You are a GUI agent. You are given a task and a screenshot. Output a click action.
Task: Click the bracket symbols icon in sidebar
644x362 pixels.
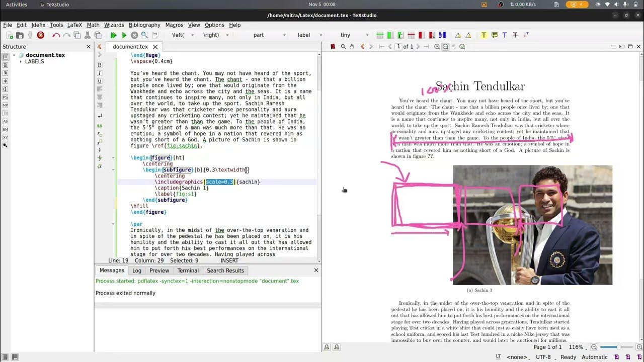coord(5,89)
